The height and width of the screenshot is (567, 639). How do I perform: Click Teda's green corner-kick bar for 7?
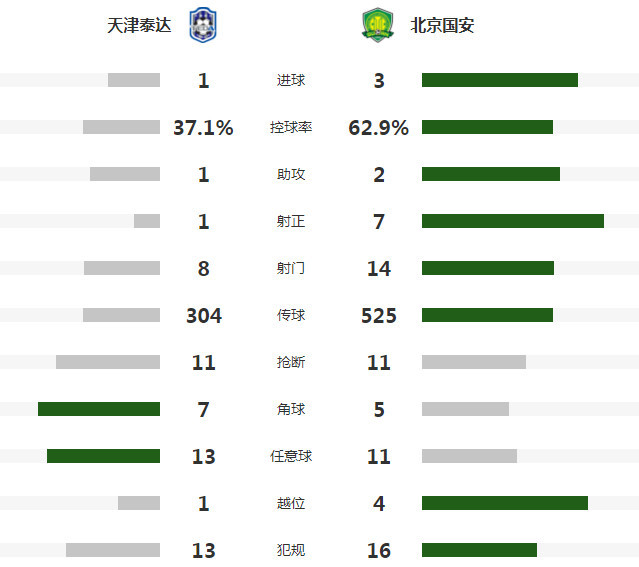[99, 409]
